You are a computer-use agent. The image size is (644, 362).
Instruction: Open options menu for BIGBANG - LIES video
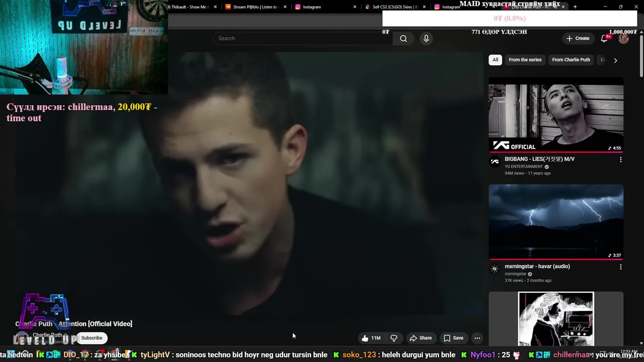tap(620, 159)
